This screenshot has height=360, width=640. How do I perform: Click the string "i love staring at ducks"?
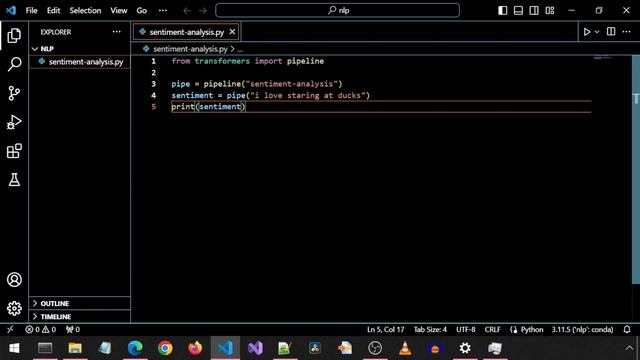[308, 96]
